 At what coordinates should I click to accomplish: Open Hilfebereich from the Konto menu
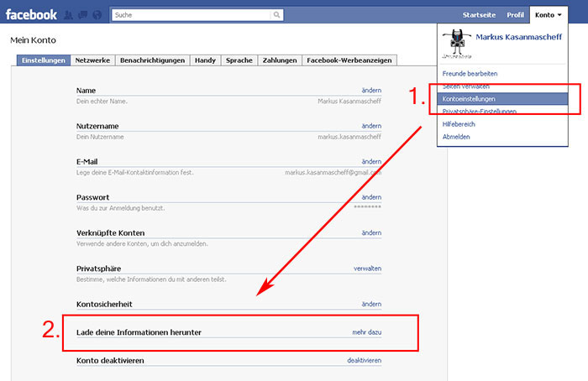coord(459,123)
